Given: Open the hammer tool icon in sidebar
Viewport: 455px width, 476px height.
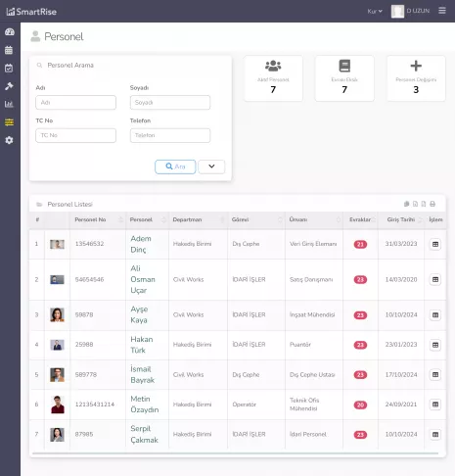Looking at the screenshot, I should [x=9, y=86].
